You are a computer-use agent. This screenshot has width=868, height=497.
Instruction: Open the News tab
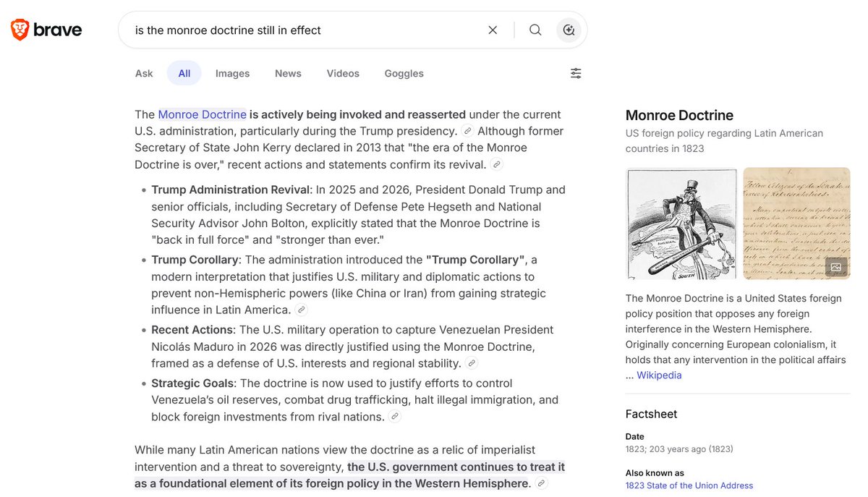(288, 73)
